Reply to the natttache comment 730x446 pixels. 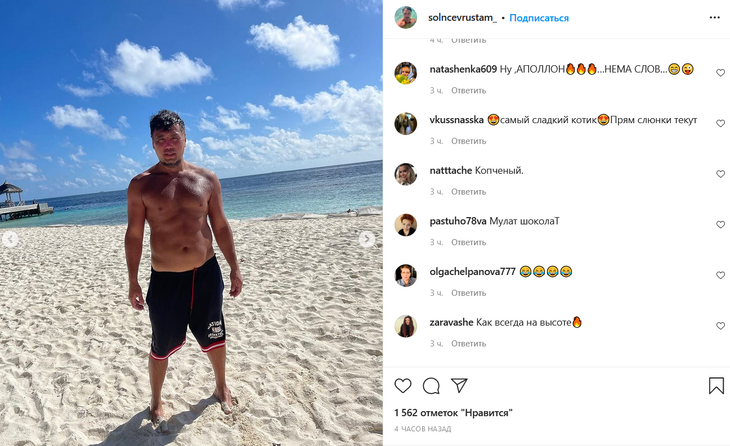[468, 192]
